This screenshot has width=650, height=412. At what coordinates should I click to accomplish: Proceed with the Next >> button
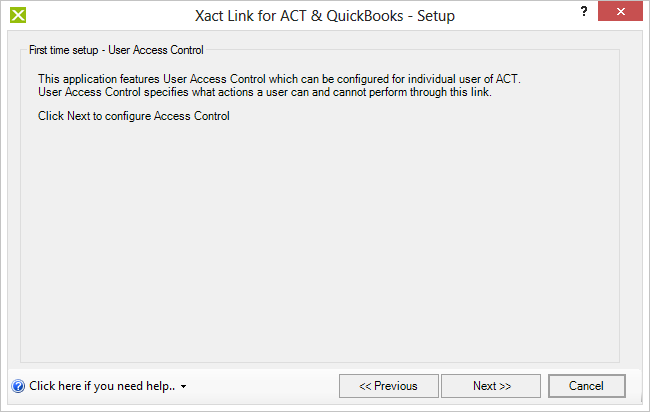491,386
